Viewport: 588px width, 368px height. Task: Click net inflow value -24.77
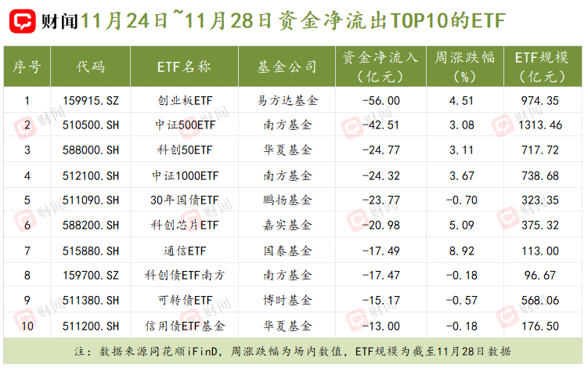[x=381, y=150]
